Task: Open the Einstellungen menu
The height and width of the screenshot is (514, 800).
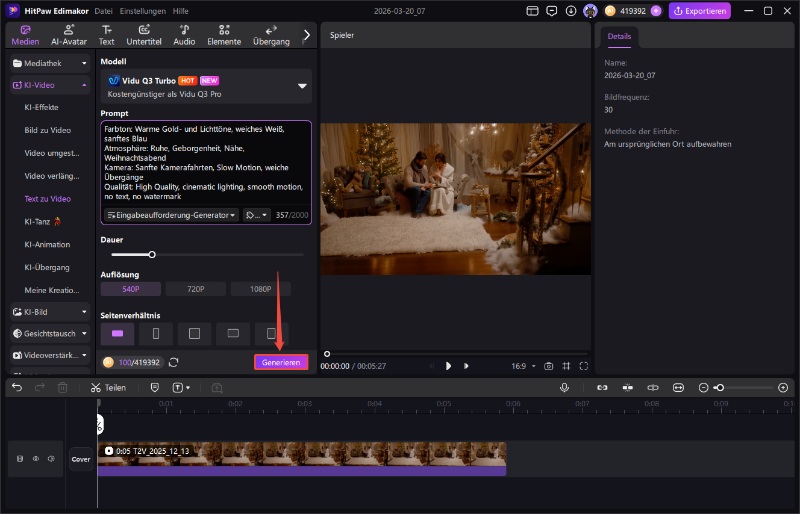Action: (143, 10)
